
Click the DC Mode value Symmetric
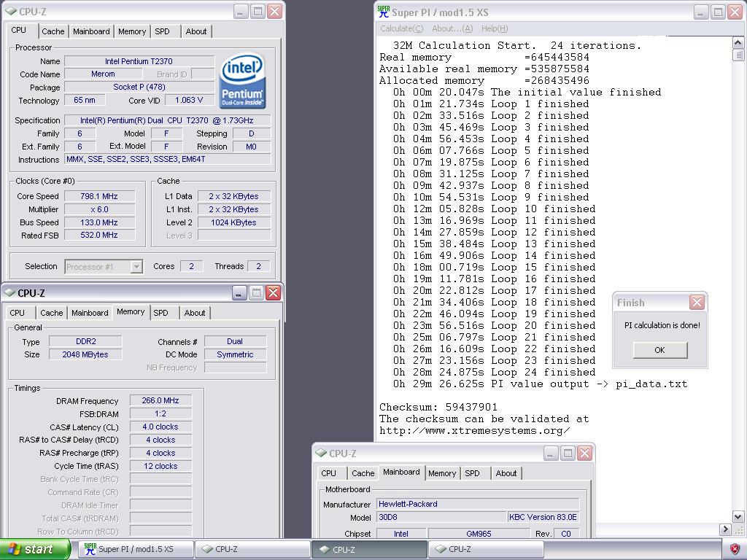(235, 355)
